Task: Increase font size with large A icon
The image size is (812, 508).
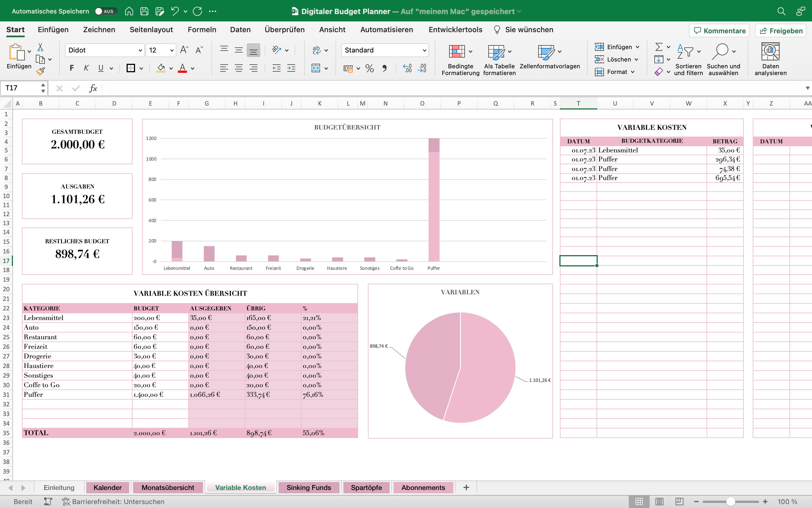Action: click(x=184, y=50)
